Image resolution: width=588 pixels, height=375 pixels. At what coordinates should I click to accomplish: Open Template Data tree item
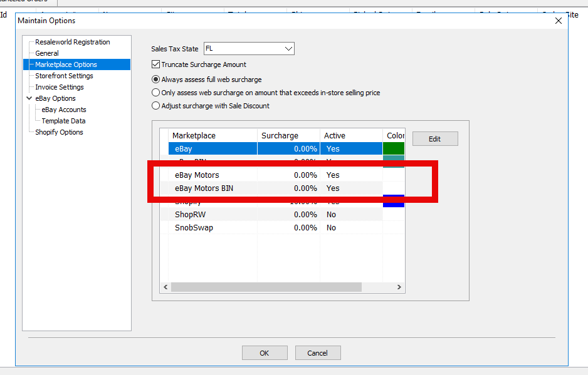point(63,121)
